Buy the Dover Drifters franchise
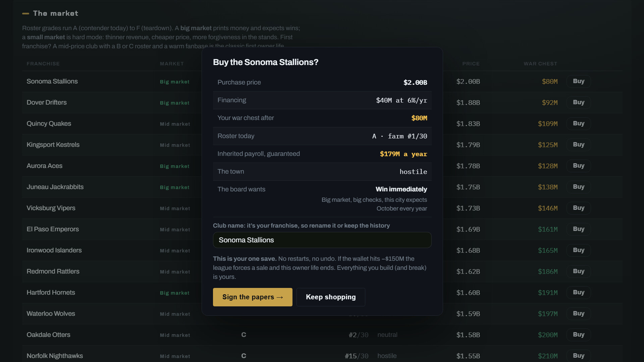 coord(579,102)
